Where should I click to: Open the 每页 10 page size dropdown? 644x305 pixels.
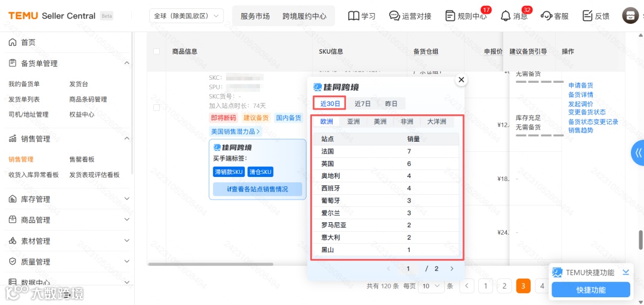pos(431,286)
